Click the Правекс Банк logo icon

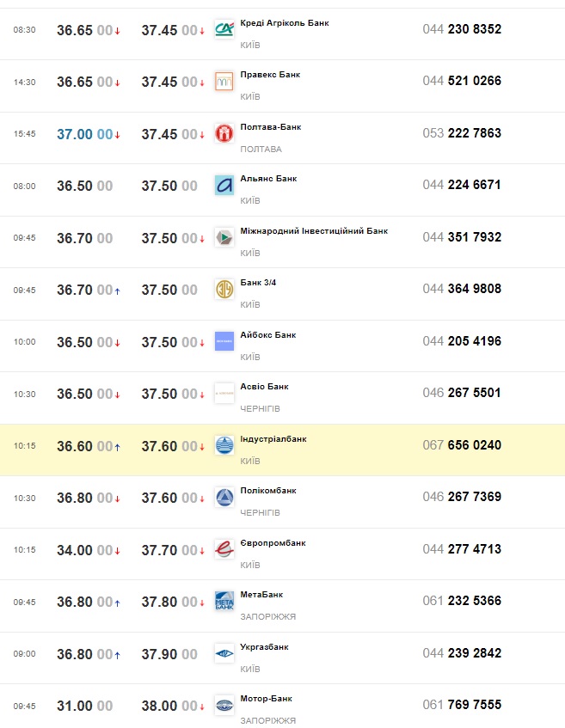coord(224,82)
